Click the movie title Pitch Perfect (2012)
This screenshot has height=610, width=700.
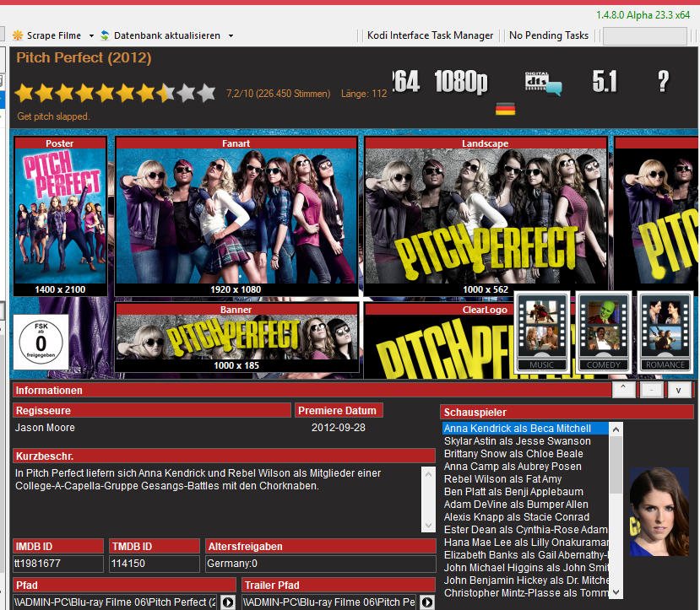[x=84, y=58]
